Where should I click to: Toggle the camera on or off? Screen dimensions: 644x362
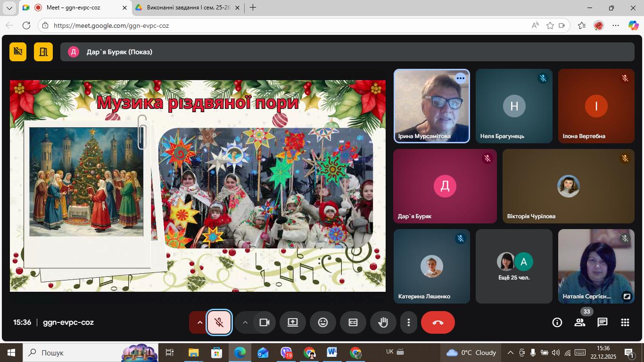(264, 322)
